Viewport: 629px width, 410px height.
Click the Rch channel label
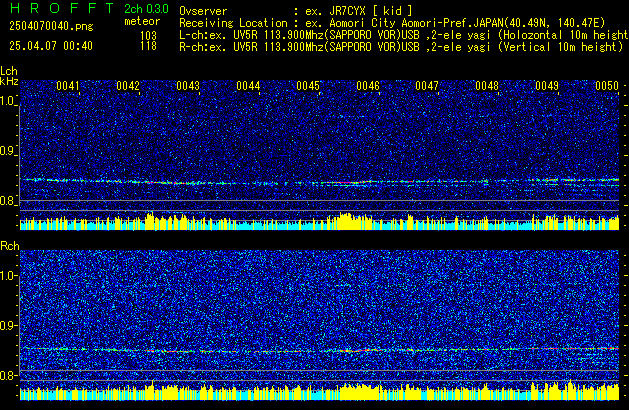click(10, 246)
